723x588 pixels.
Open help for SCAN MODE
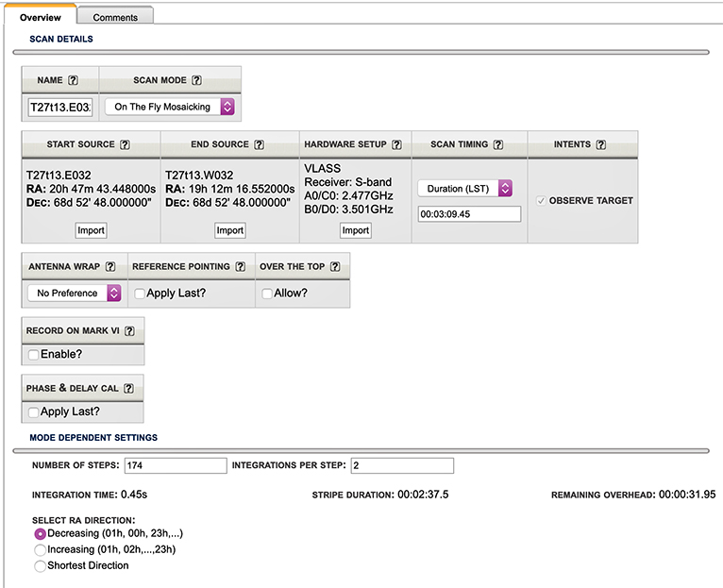tap(196, 81)
